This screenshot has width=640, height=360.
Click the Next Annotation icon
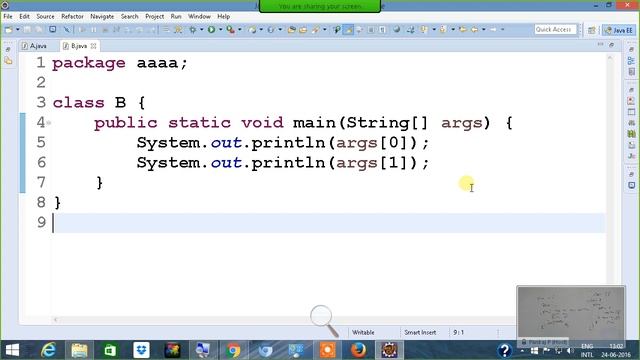coord(424,30)
